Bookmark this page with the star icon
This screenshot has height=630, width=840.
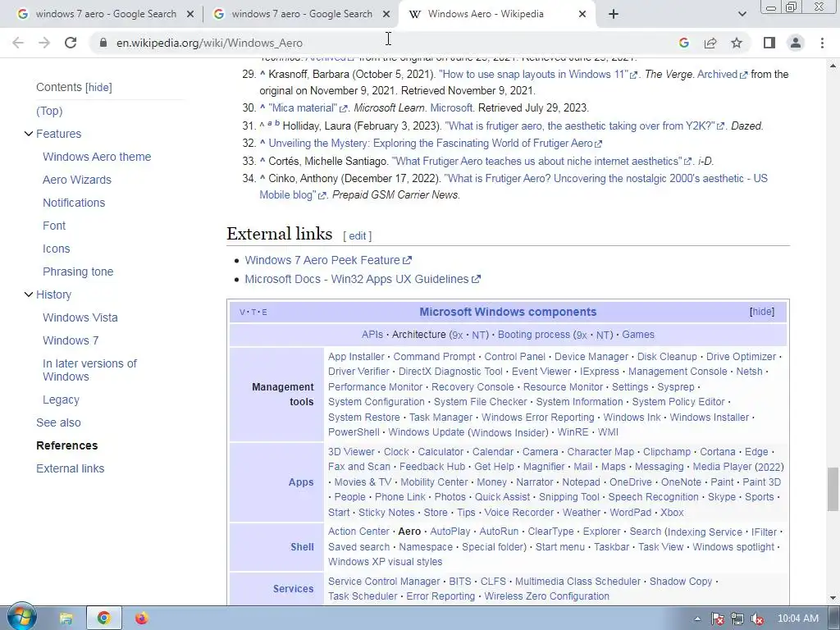(x=737, y=43)
